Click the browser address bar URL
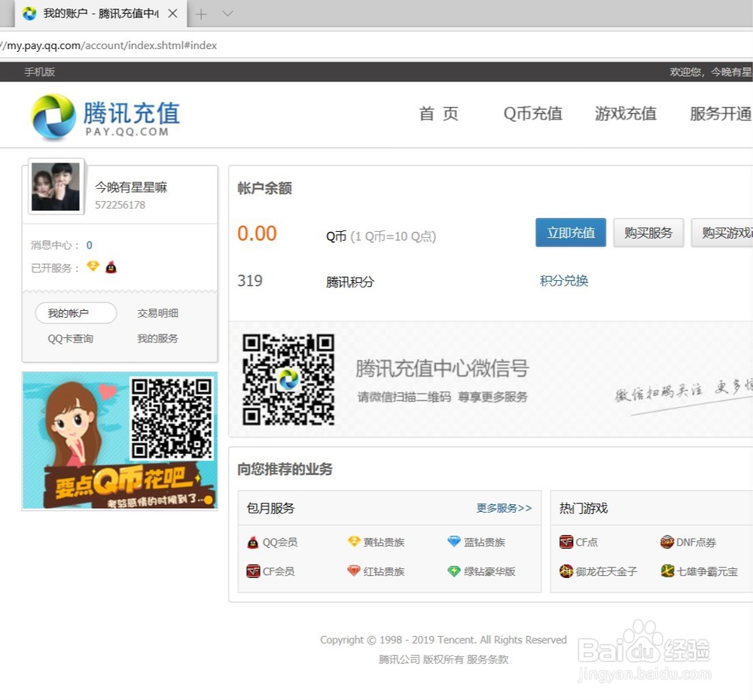753x700 pixels. point(109,46)
